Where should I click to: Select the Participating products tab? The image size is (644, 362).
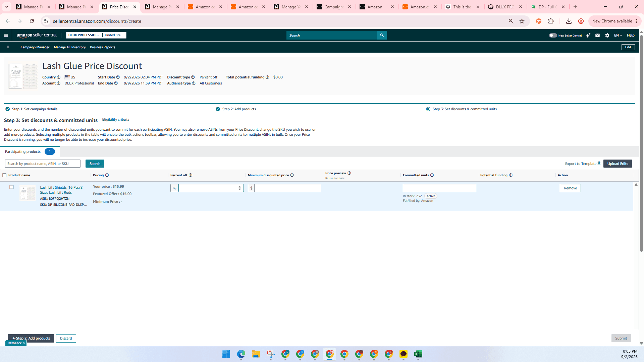30,152
